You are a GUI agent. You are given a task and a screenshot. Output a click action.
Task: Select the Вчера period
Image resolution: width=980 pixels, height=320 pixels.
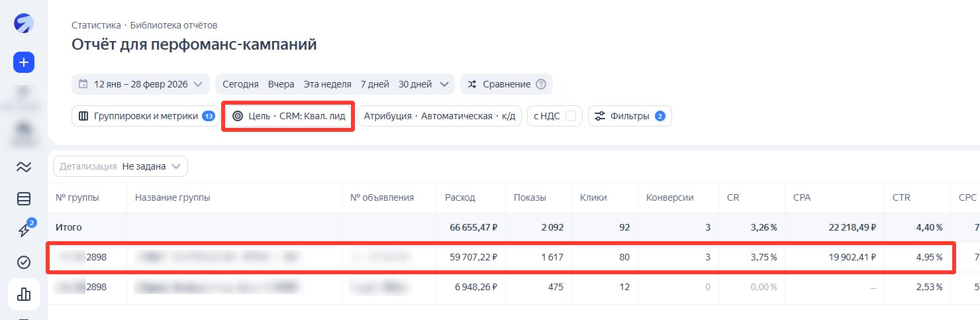point(281,84)
